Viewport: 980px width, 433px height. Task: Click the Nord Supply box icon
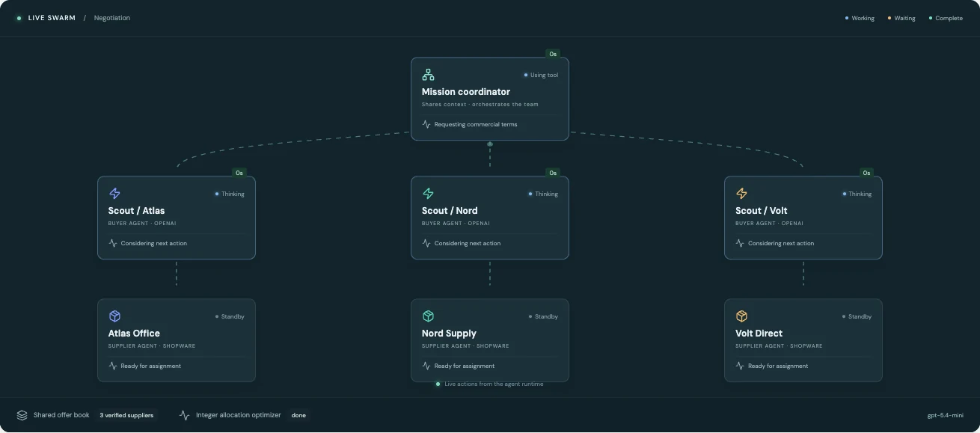428,316
